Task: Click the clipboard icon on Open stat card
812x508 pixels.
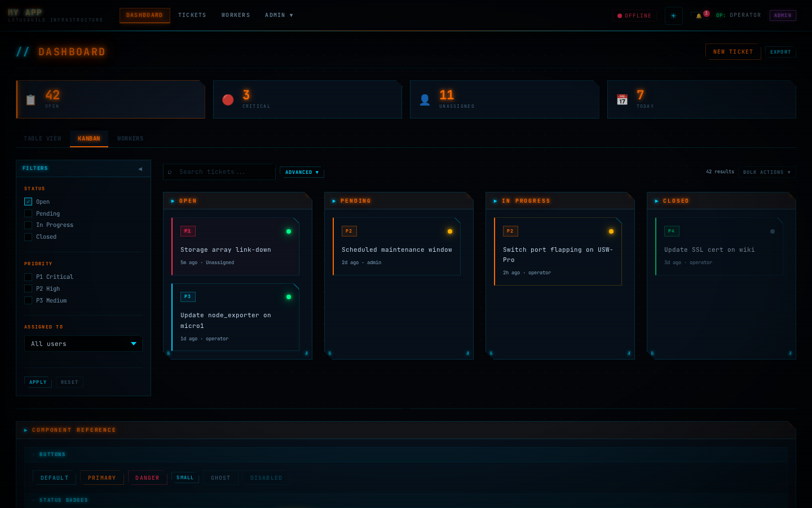Action: tap(31, 100)
